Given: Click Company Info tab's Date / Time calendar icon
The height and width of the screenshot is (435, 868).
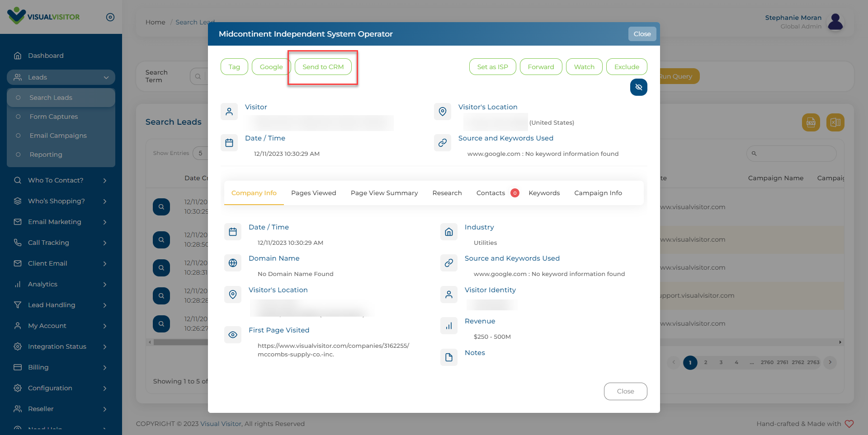Looking at the screenshot, I should click(233, 232).
